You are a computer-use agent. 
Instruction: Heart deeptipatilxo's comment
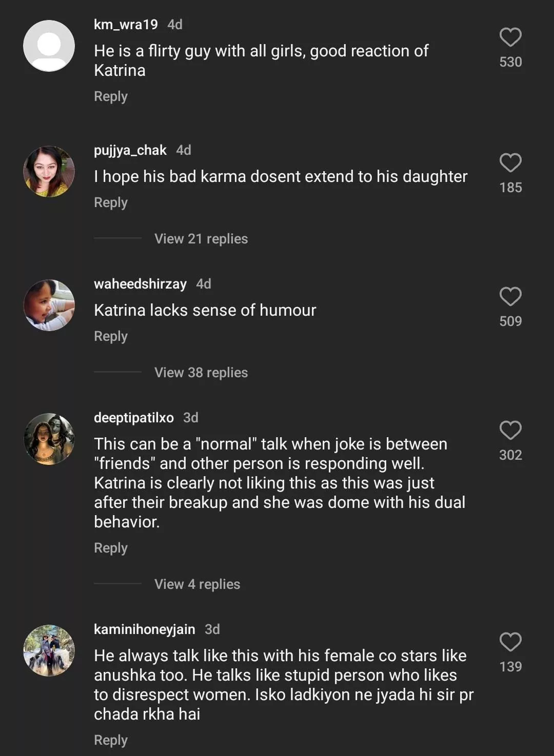coord(510,431)
